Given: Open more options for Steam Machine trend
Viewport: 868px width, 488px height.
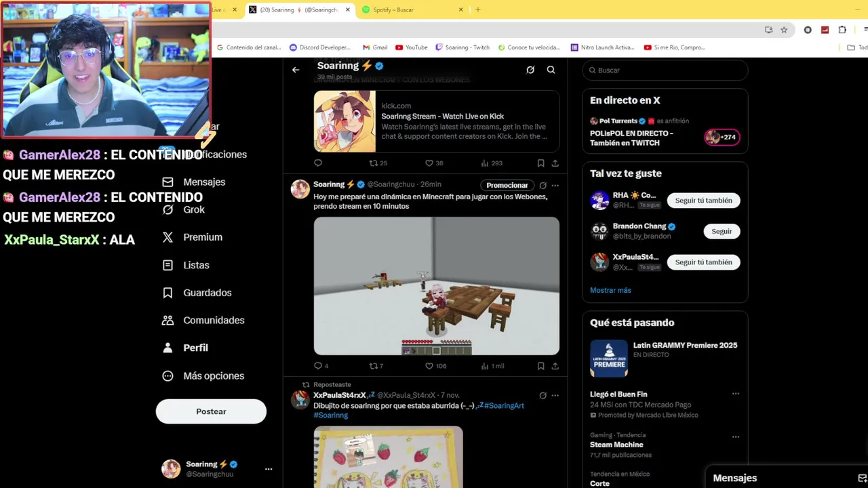Looking at the screenshot, I should pyautogui.click(x=736, y=437).
